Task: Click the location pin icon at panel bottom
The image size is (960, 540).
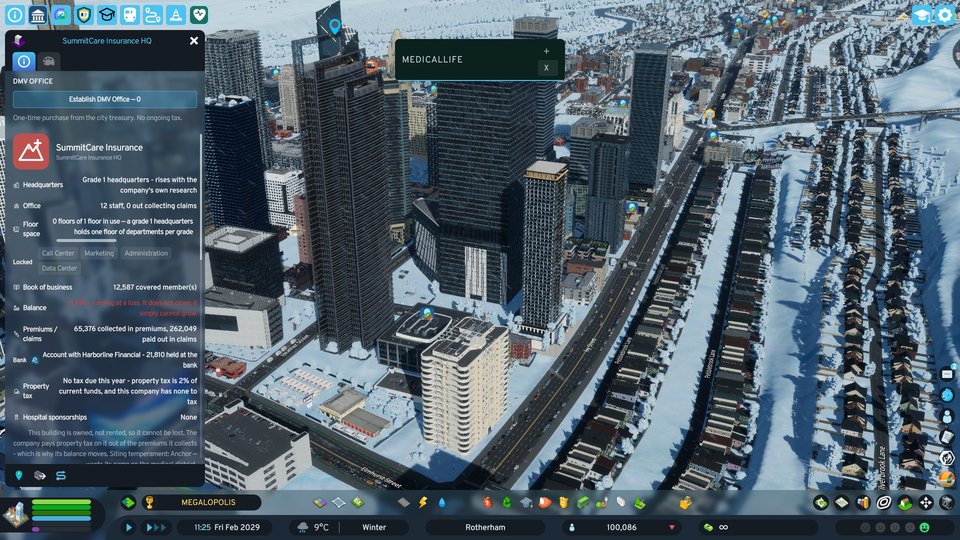Action: click(x=19, y=475)
